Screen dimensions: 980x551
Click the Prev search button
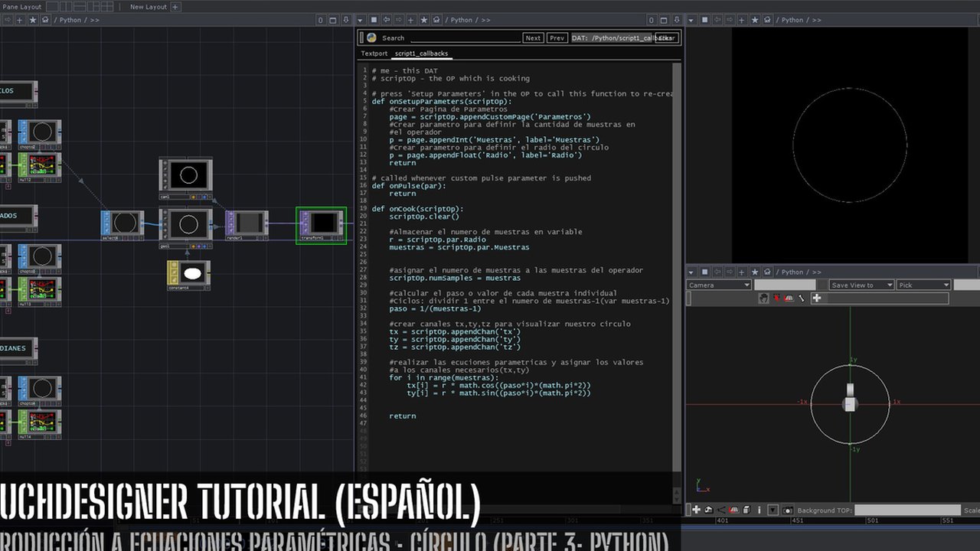[557, 37]
